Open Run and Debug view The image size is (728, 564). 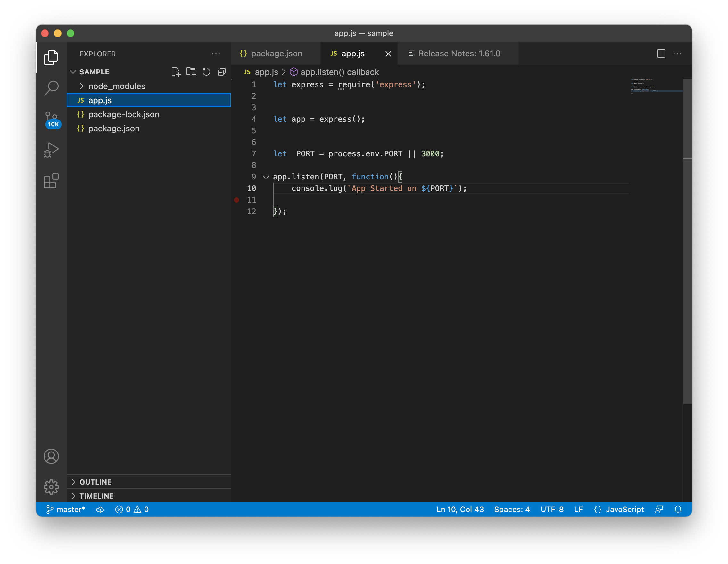(x=51, y=150)
